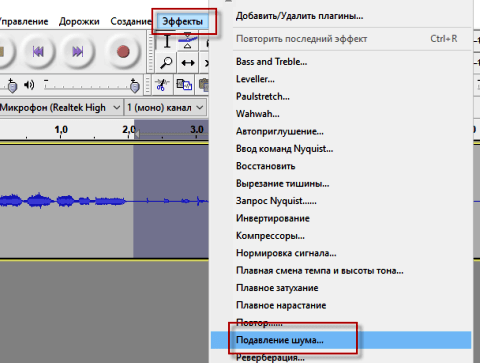Open the Дорожки menu
480x363 pixels.
(x=79, y=21)
